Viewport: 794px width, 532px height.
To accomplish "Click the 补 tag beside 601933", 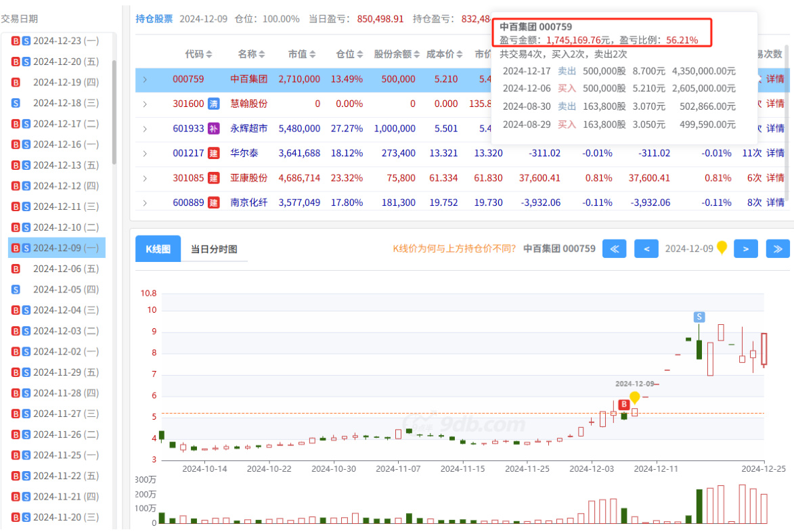I will pyautogui.click(x=214, y=129).
